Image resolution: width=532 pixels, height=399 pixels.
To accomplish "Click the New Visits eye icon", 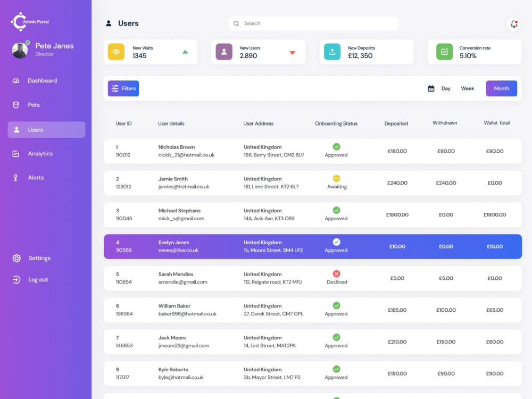I will tap(116, 52).
